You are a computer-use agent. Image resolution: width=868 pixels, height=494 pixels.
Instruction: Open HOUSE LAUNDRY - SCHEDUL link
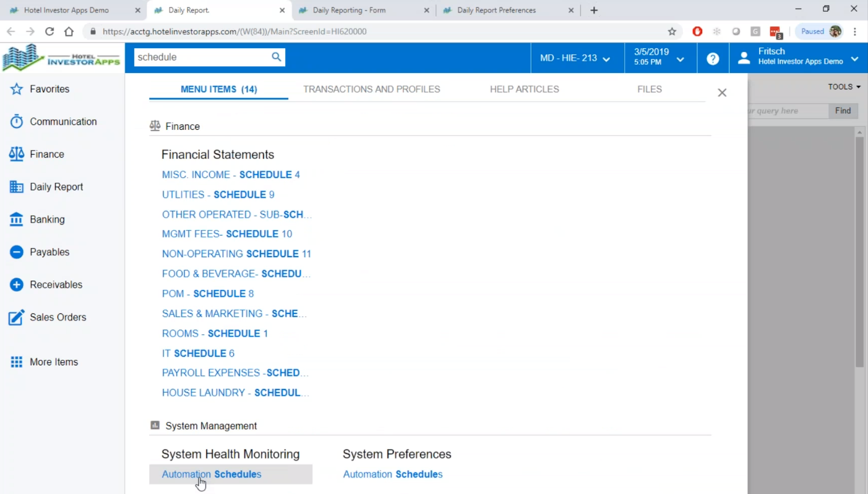point(236,393)
